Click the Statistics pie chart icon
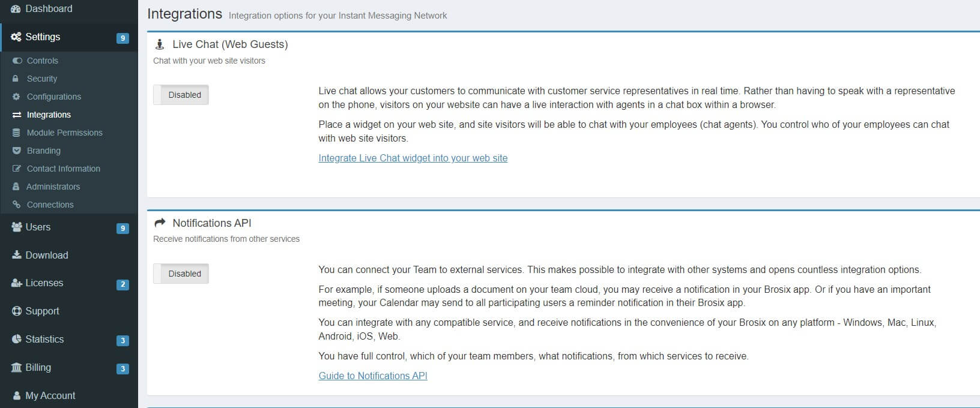 16,340
